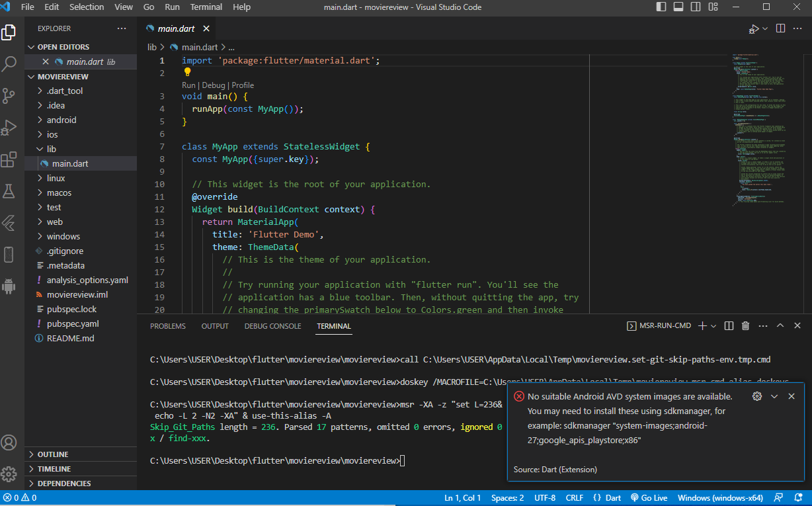812x506 pixels.
Task: Collapse the notification with chevron
Action: click(774, 396)
